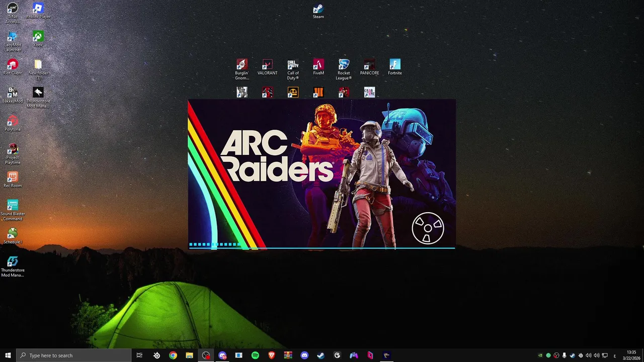Image resolution: width=644 pixels, height=362 pixels.
Task: Open the Rec Room desktop shortcut
Action: coord(13,180)
